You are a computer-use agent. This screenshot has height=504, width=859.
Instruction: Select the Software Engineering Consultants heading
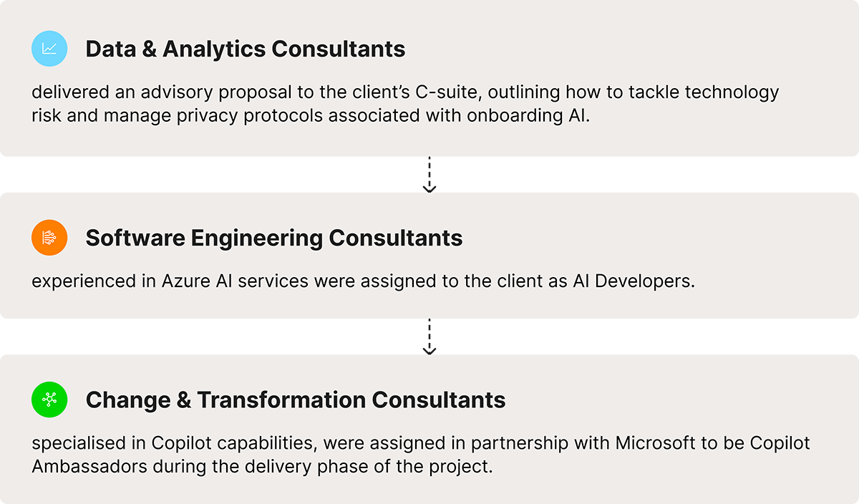coord(273,238)
